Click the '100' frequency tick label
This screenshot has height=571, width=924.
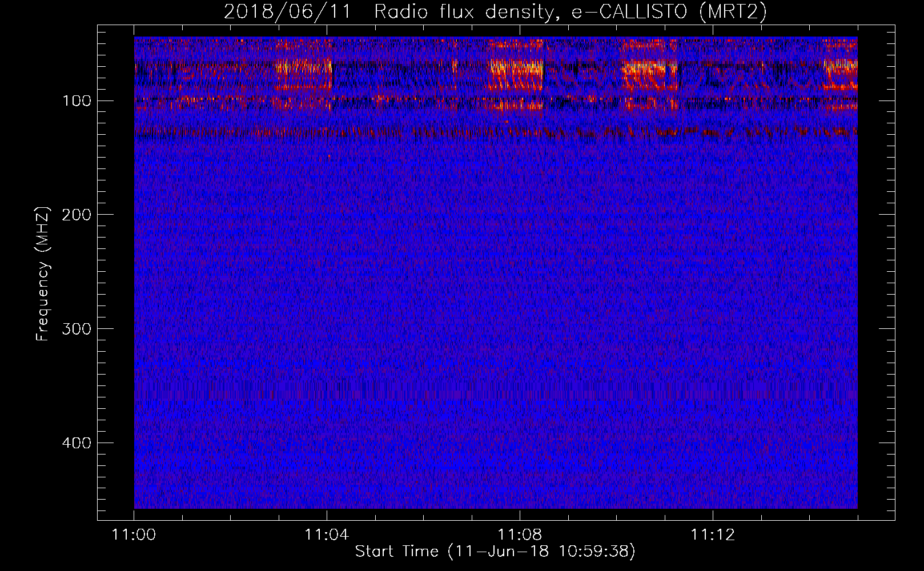pos(77,101)
